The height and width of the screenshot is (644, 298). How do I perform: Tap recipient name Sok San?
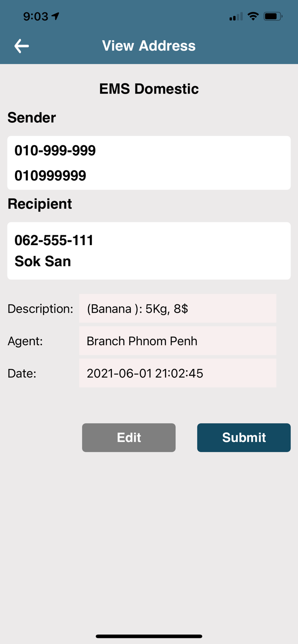[43, 261]
